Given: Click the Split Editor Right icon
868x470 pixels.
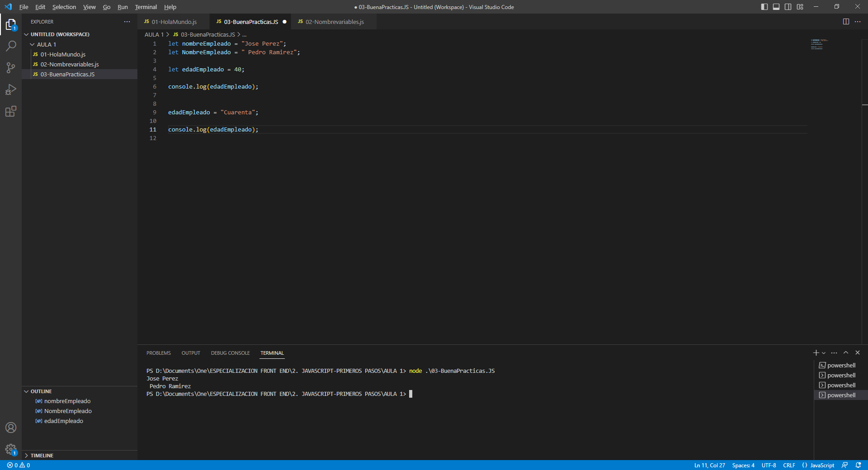Looking at the screenshot, I should 846,22.
